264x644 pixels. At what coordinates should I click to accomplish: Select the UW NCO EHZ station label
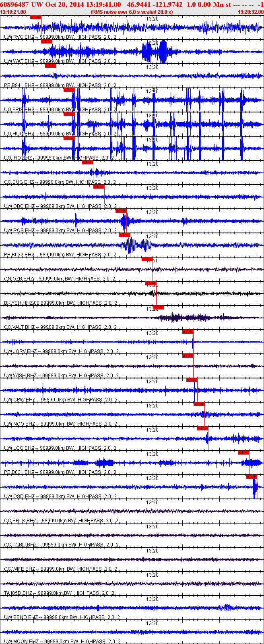pyautogui.click(x=61, y=424)
